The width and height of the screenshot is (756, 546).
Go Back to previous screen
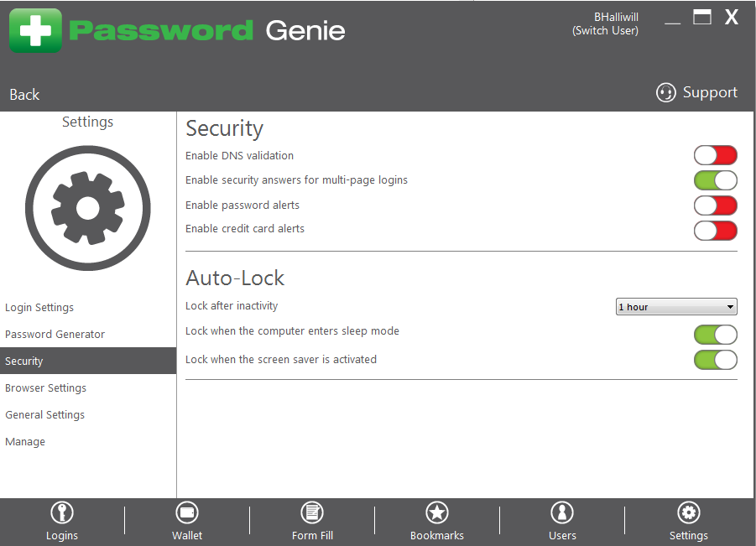pyautogui.click(x=24, y=95)
